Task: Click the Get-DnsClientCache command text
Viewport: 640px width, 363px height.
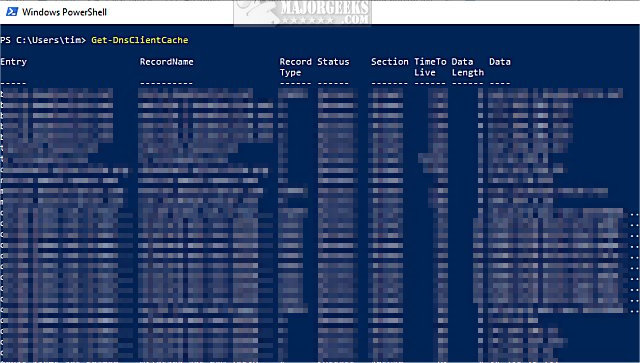Action: (140, 40)
